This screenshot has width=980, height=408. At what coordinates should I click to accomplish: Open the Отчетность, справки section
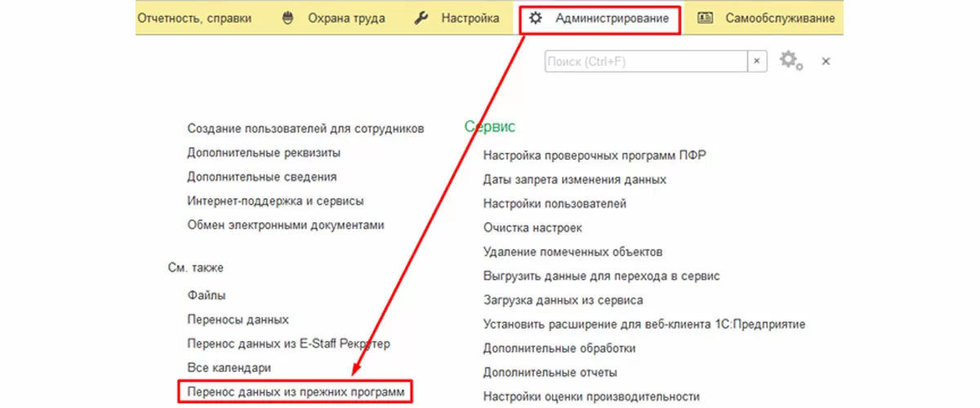194,18
